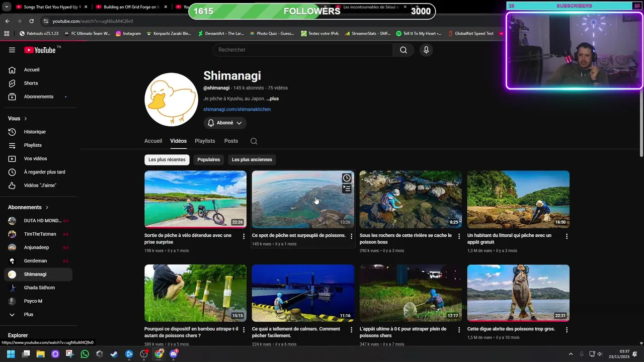The image size is (644, 362).
Task: Open the shimanagi.com/shimanakitchen link
Action: tap(237, 109)
